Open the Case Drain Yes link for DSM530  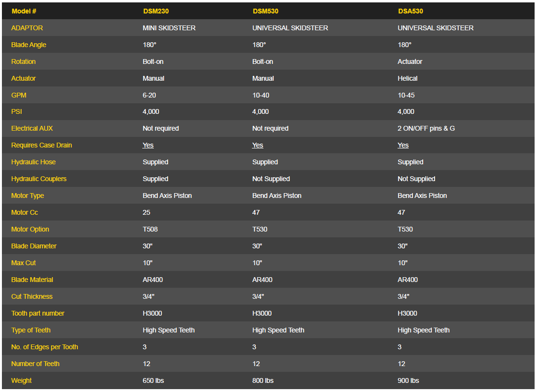[x=258, y=145]
